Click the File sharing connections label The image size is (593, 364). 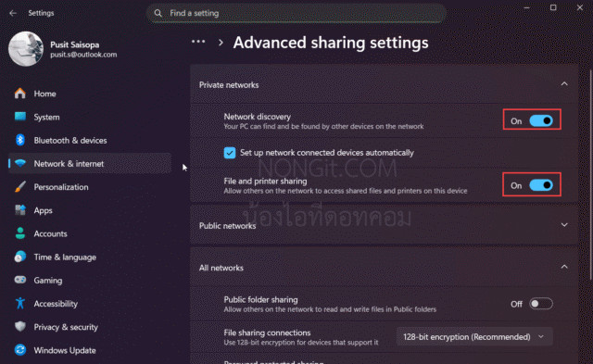pos(267,333)
